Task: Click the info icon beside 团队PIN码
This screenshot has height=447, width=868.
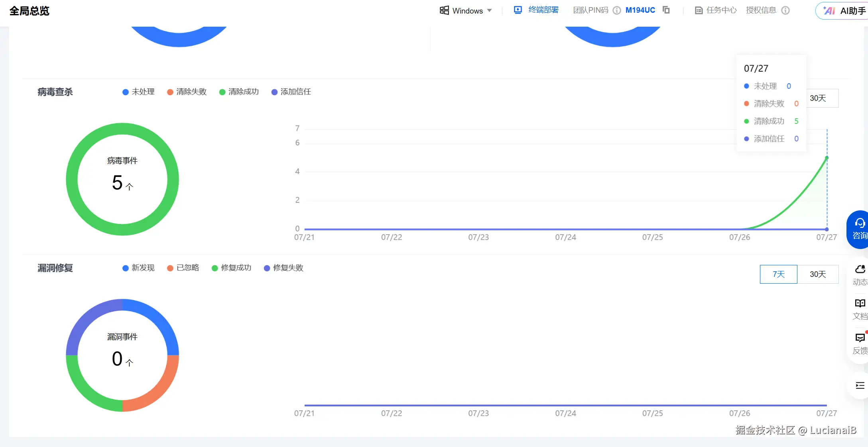Action: coord(617,10)
